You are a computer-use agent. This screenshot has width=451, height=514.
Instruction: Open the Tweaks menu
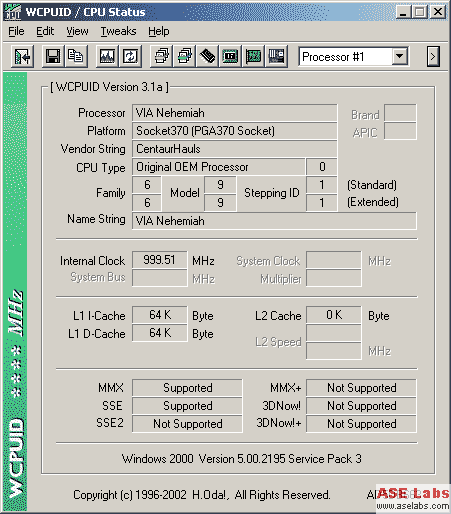point(119,31)
